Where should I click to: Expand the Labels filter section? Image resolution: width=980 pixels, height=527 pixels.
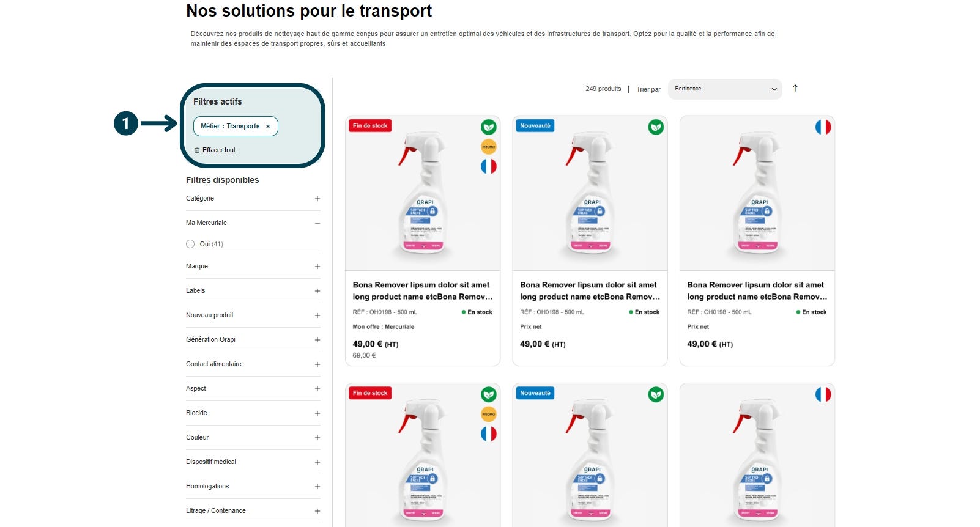(253, 290)
